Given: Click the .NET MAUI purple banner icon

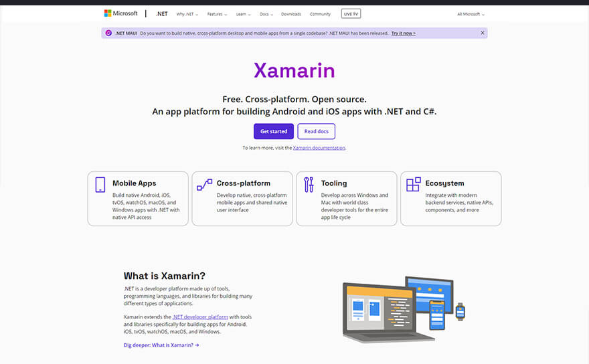Looking at the screenshot, I should 108,33.
